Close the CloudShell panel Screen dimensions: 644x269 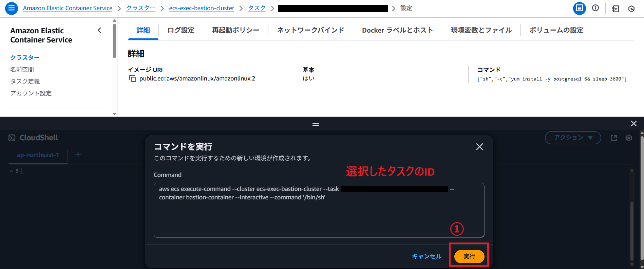[633, 124]
